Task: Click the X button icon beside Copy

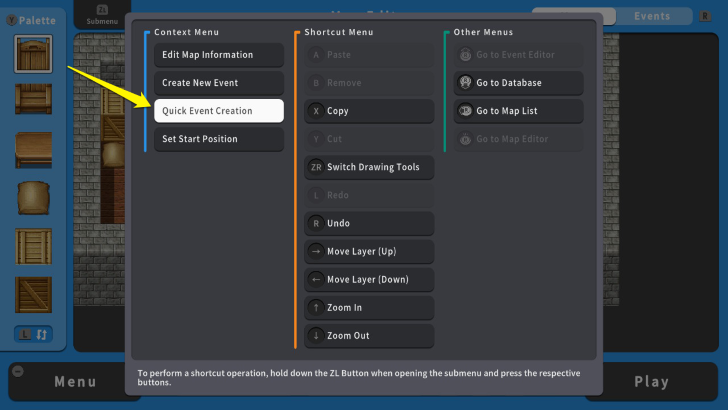Action: click(x=316, y=111)
